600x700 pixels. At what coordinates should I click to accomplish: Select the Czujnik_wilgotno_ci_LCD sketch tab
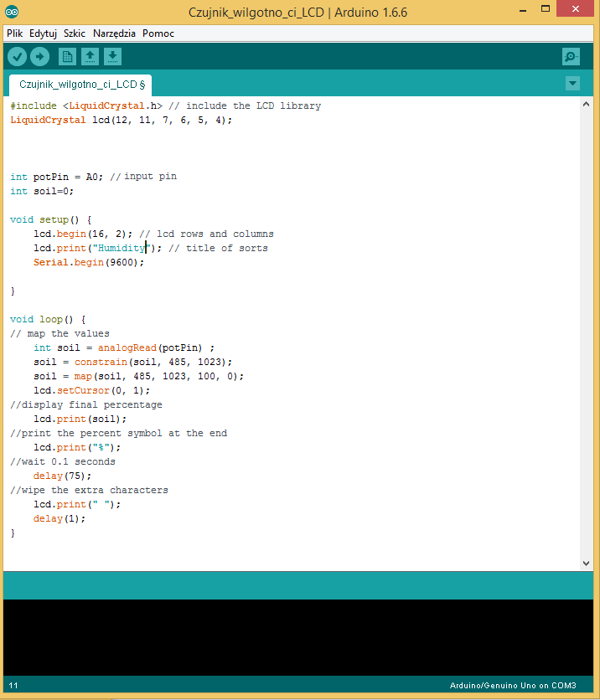80,85
